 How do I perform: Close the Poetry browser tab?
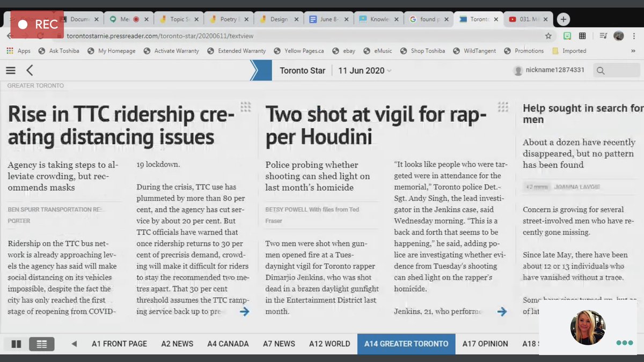tap(246, 19)
